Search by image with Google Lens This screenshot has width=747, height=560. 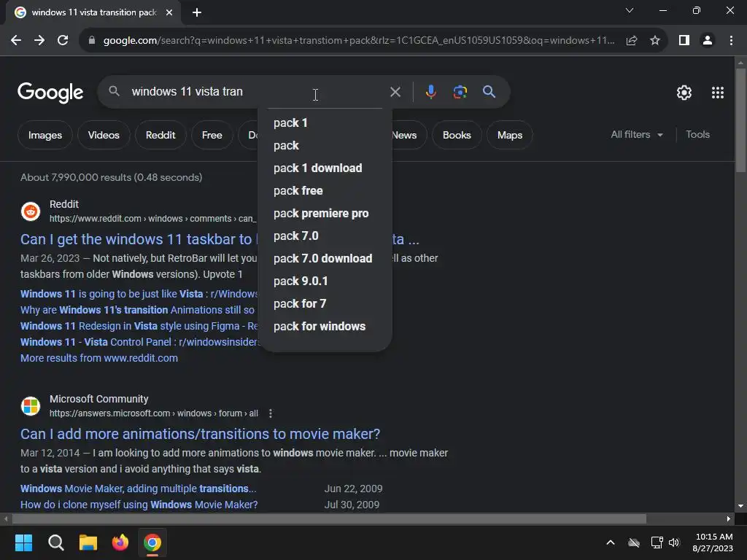[x=460, y=92]
